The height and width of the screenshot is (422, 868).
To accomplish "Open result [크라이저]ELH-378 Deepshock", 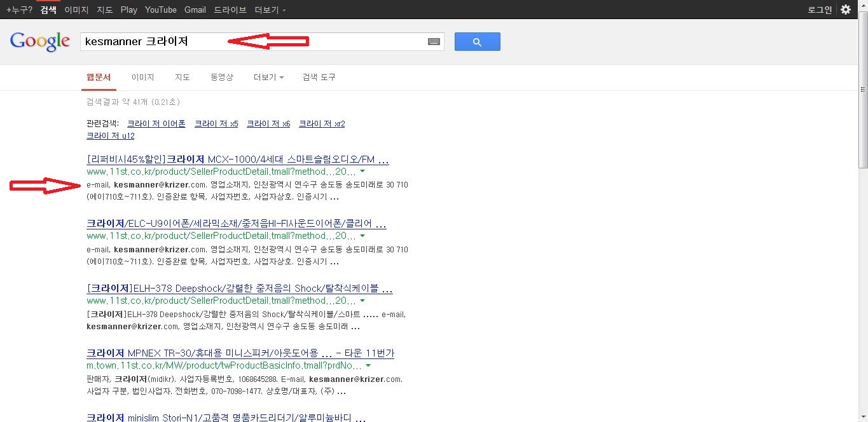I will pos(240,289).
